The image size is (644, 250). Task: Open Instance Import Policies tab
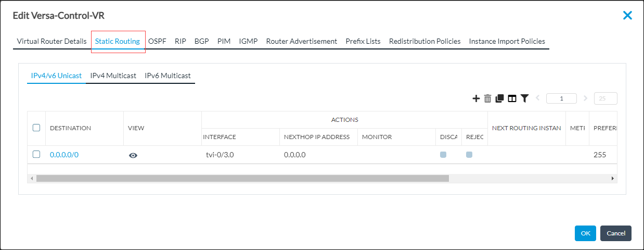pos(507,41)
